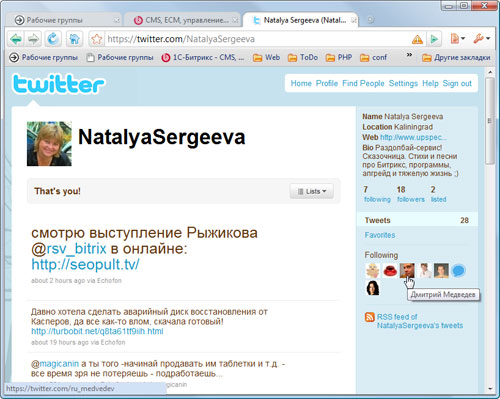This screenshot has height=399, width=500.
Task: Click the scrollbar down arrow
Action: point(490,389)
